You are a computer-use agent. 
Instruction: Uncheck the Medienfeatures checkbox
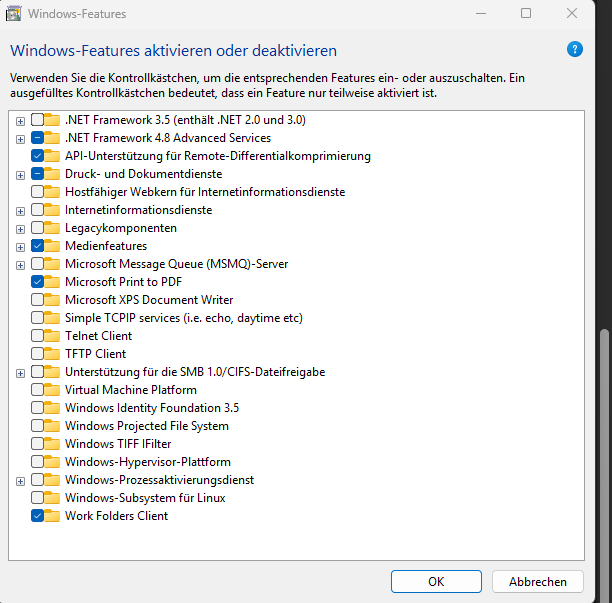point(37,246)
